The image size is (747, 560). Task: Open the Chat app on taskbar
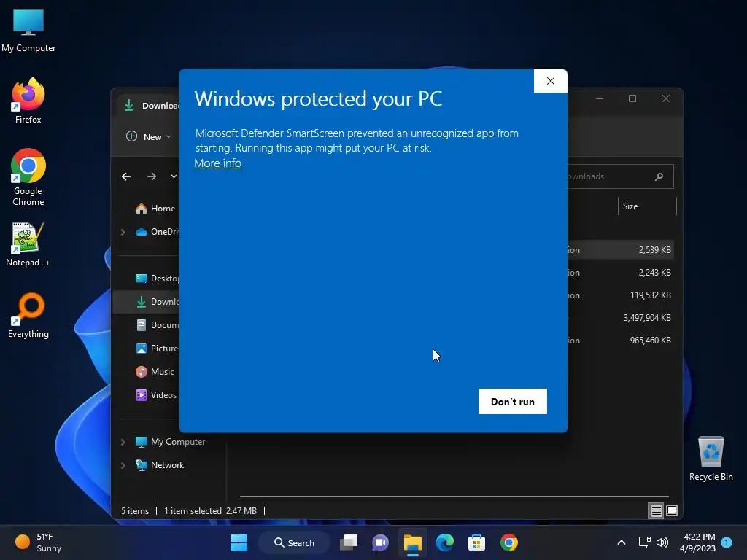point(380,542)
